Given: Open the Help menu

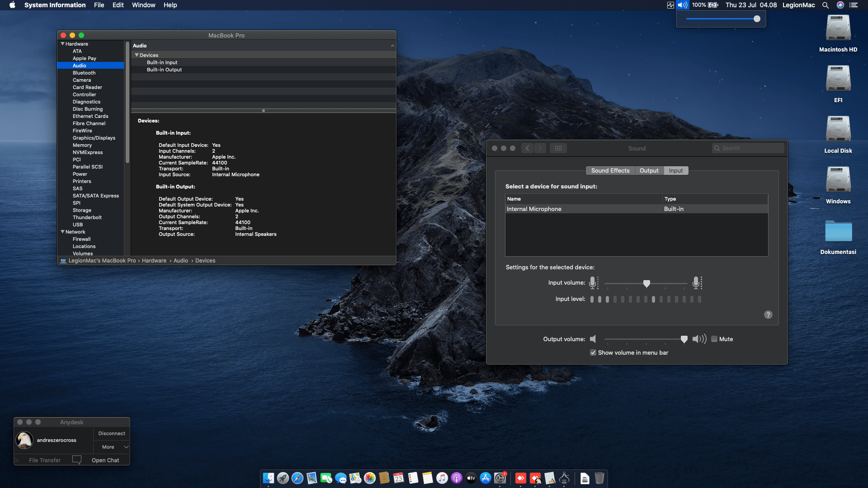Looking at the screenshot, I should click(170, 5).
